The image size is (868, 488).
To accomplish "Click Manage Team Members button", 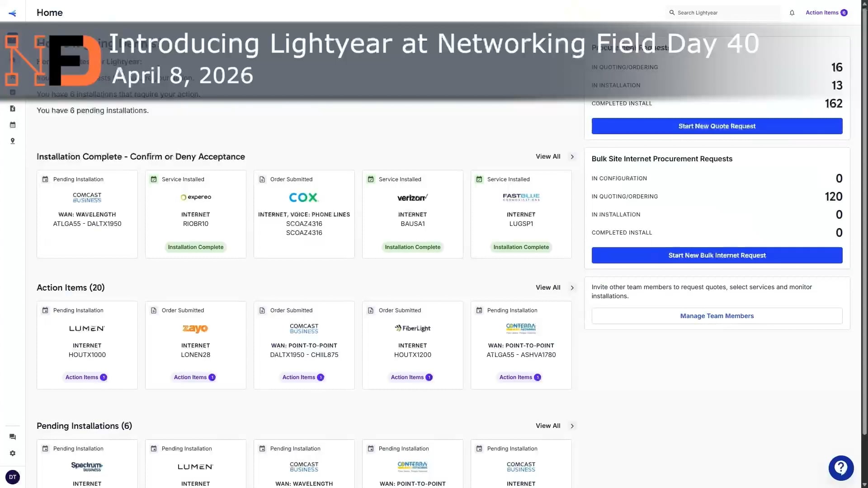I will click(717, 316).
